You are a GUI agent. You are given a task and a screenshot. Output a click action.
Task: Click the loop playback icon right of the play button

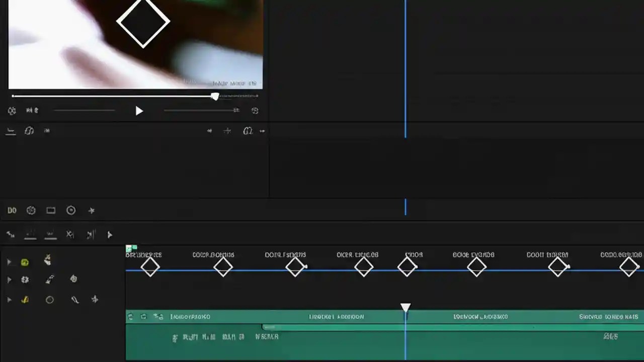pyautogui.click(x=255, y=111)
